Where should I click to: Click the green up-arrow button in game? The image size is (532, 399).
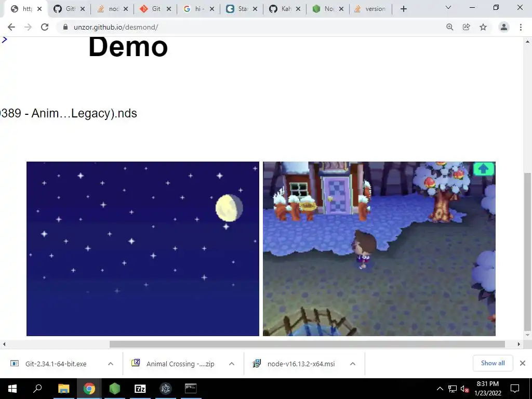click(x=484, y=169)
